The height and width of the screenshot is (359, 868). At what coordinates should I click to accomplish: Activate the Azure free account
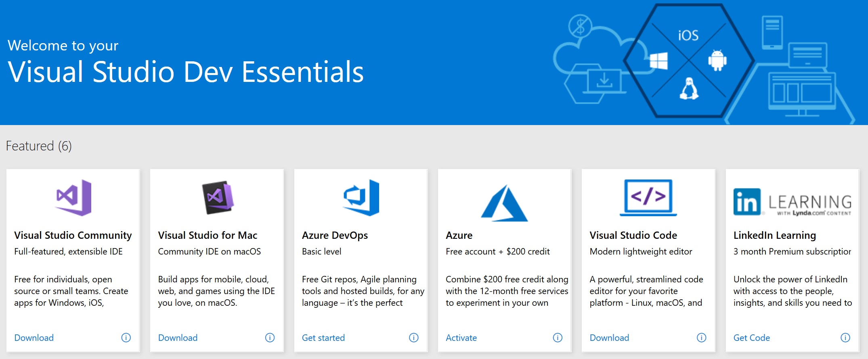[x=461, y=338]
